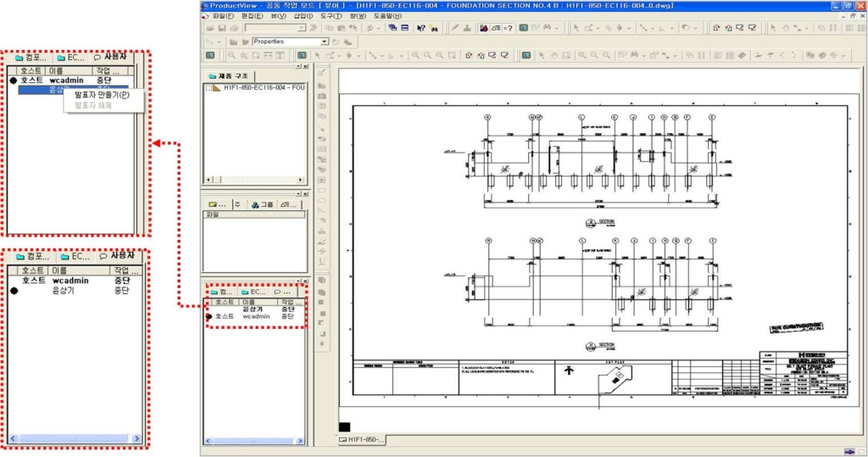Open the 뷰(V) menu
The width and height of the screenshot is (868, 457).
click(x=278, y=16)
